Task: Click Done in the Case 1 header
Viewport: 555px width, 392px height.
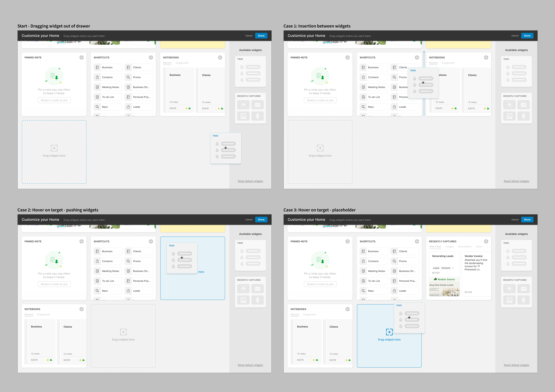Action: pos(527,36)
